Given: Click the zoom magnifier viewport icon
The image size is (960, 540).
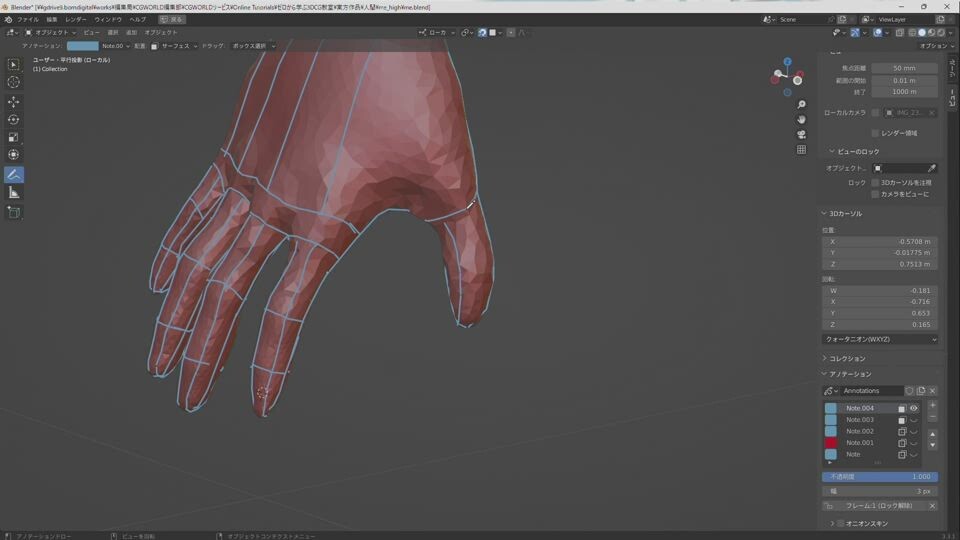Looking at the screenshot, I should 801,105.
